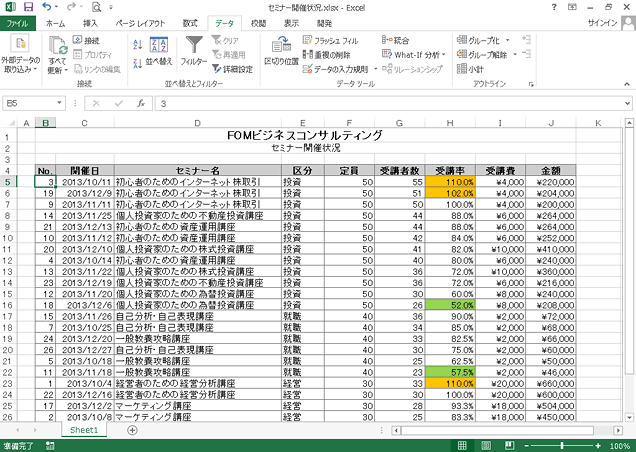636x452 pixels.
Task: Click すべて更新 refresh icon
Action: click(57, 55)
